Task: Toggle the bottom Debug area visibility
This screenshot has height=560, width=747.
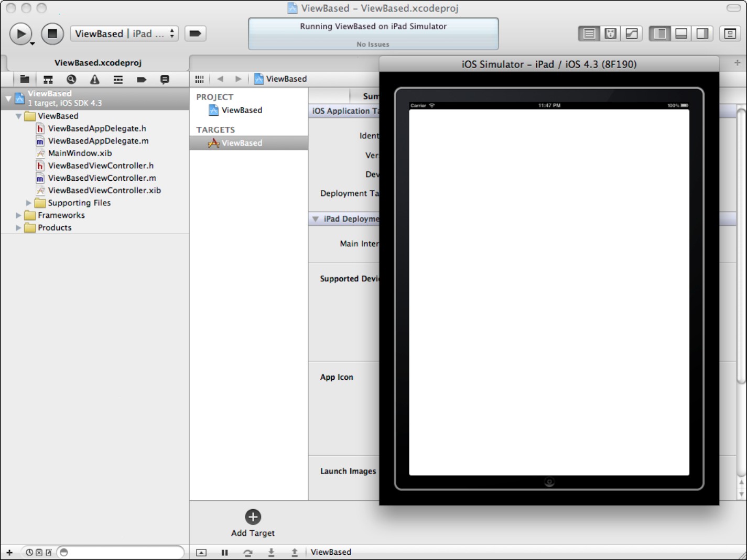Action: click(x=681, y=34)
